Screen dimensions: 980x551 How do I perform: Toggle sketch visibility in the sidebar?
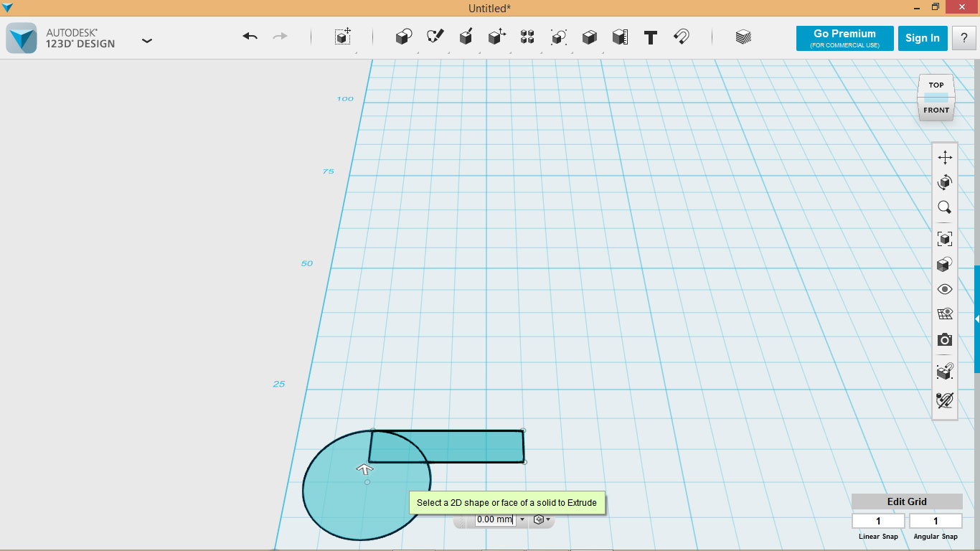pos(944,312)
